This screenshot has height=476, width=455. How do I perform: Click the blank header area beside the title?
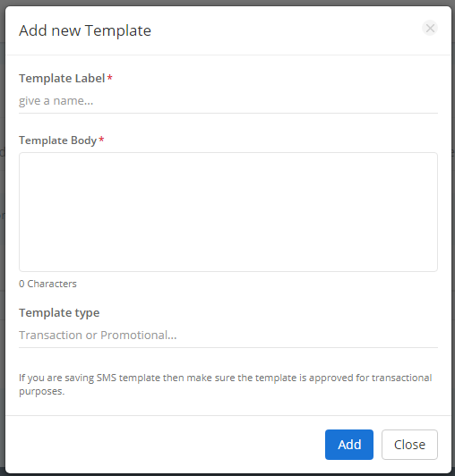click(286, 30)
